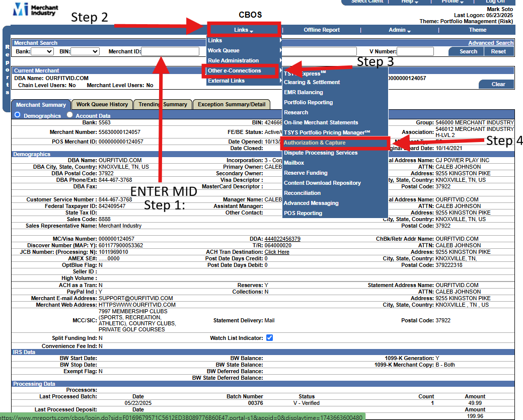Click email SUPPORT@OURFITVID.COM

click(136, 298)
